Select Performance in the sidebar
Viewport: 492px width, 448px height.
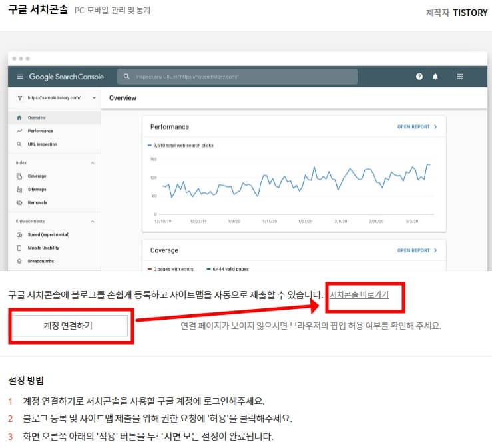[55, 131]
